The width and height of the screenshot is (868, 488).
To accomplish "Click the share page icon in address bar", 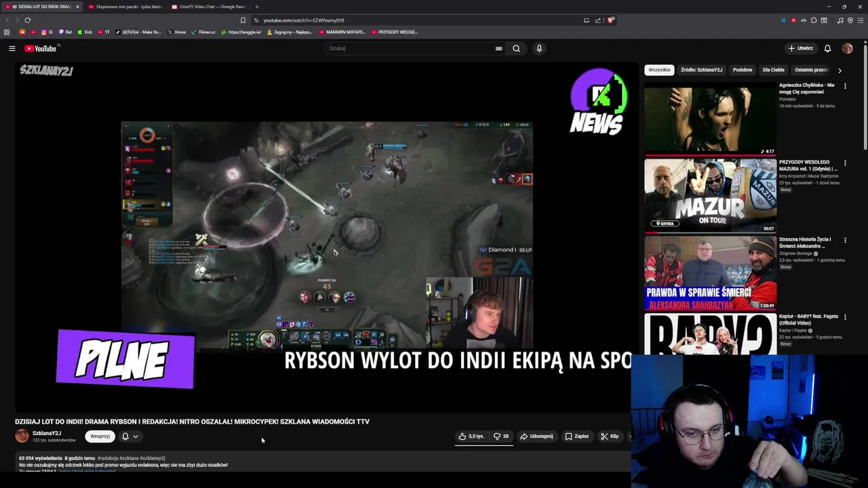I will 598,20.
